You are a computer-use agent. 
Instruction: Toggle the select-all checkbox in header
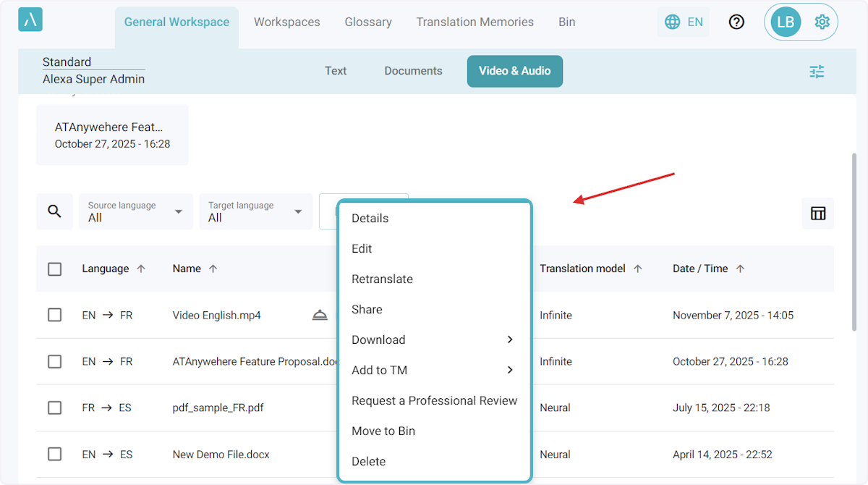(x=55, y=269)
